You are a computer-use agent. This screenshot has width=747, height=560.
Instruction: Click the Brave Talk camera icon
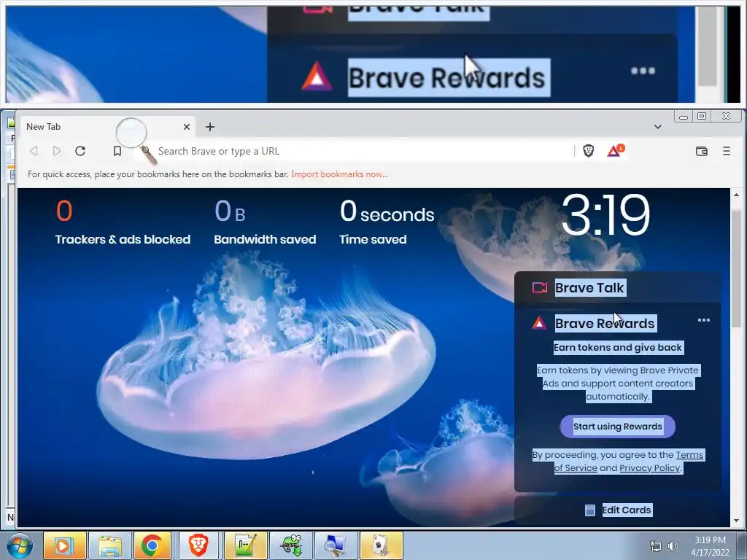tap(540, 287)
